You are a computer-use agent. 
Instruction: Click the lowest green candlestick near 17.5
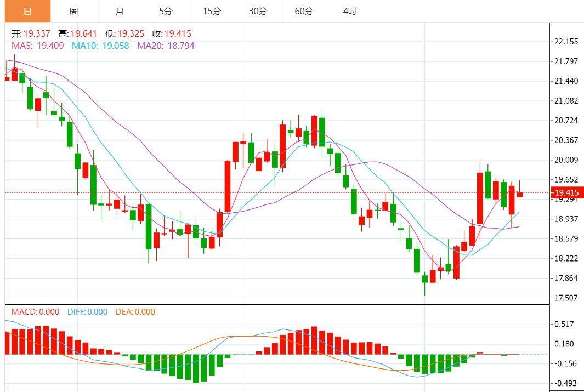pyautogui.click(x=424, y=279)
